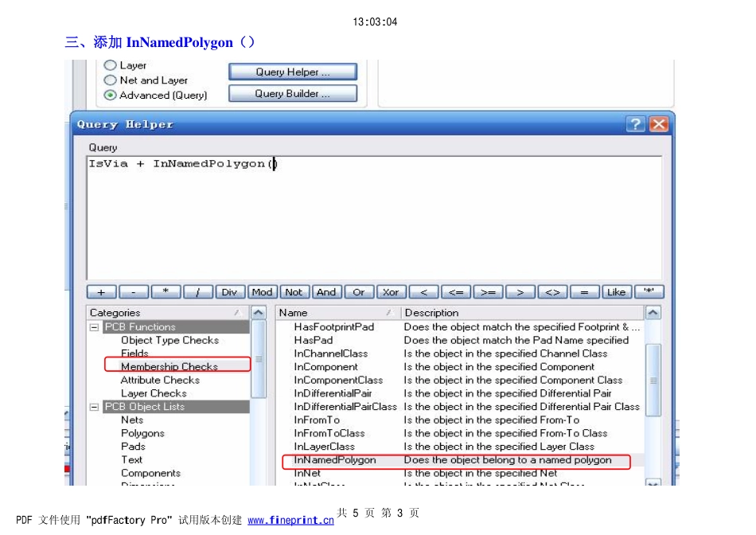Select InFromTo function row
756x535 pixels.
coord(461,420)
